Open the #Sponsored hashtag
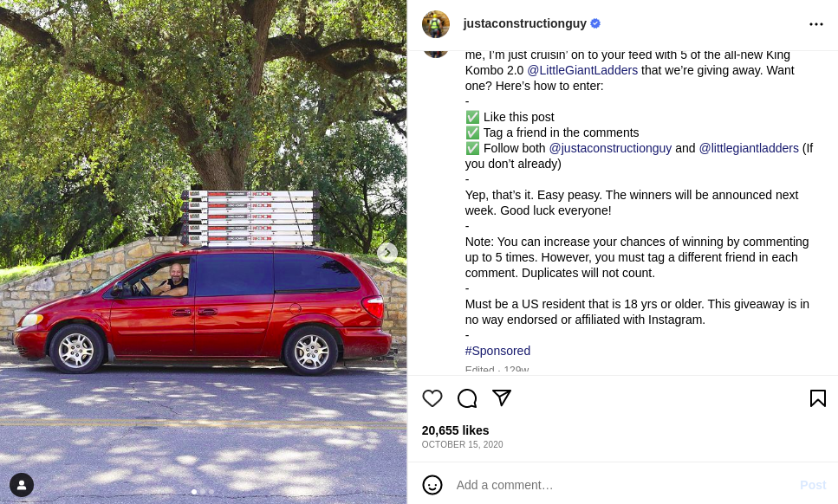Screen dimensions: 838x504 click(497, 351)
